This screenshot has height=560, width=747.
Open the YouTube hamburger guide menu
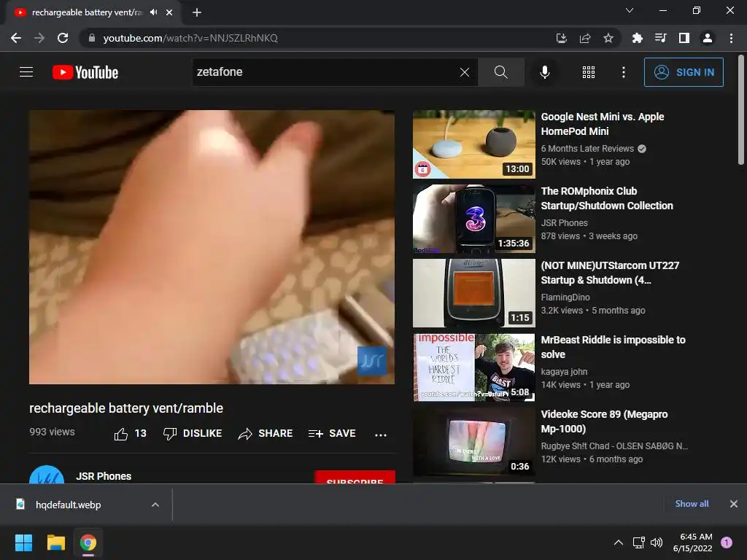pyautogui.click(x=26, y=72)
